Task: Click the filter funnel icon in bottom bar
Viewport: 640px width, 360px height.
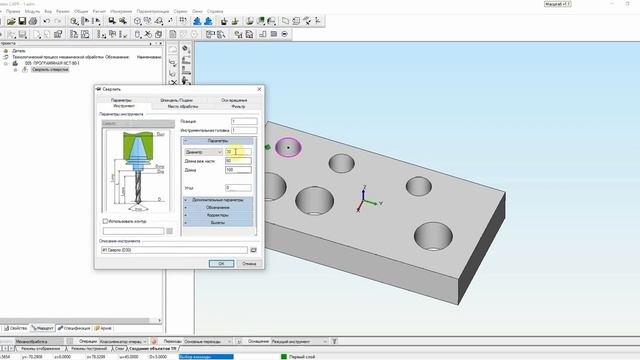Action: (334, 341)
